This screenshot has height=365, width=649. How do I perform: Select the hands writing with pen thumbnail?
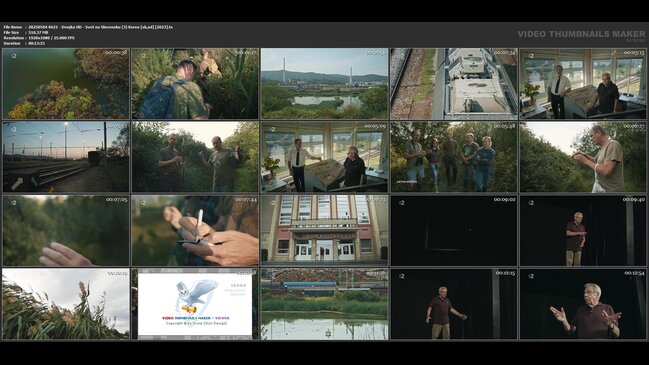[195, 231]
